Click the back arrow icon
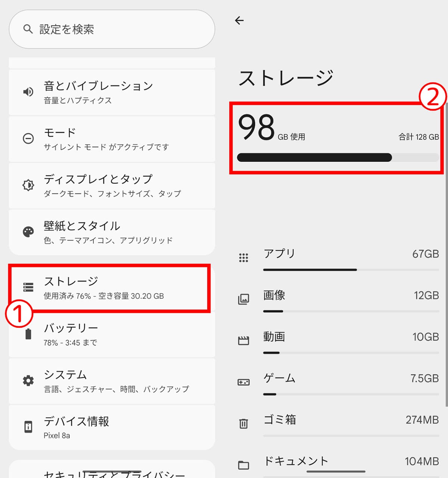The height and width of the screenshot is (478, 448). pos(239,21)
